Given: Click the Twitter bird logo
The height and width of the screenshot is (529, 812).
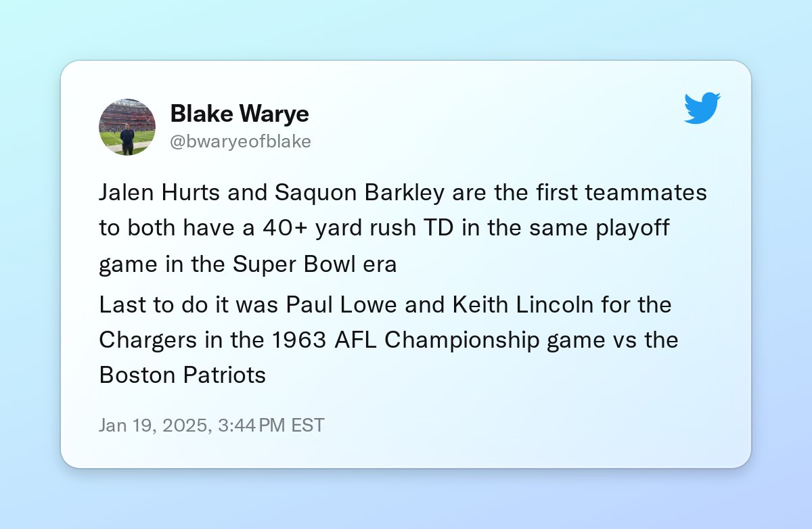Looking at the screenshot, I should pos(702,108).
